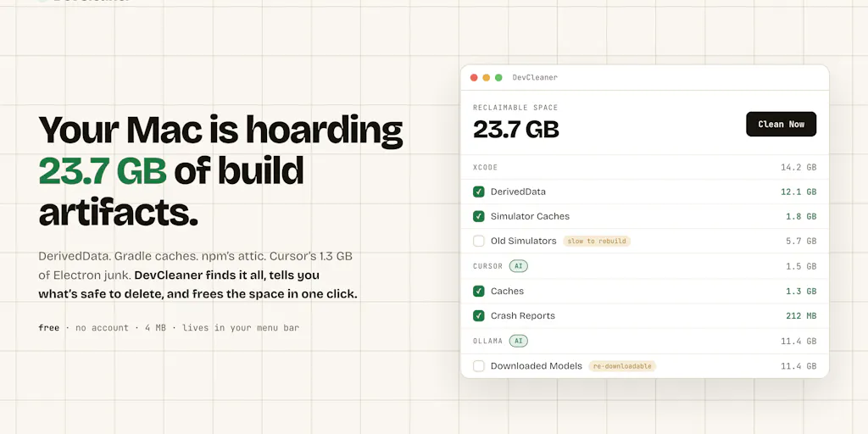Click the 11.4 GB Downloaded Models size
Screen dimensions: 868x434
(x=798, y=366)
